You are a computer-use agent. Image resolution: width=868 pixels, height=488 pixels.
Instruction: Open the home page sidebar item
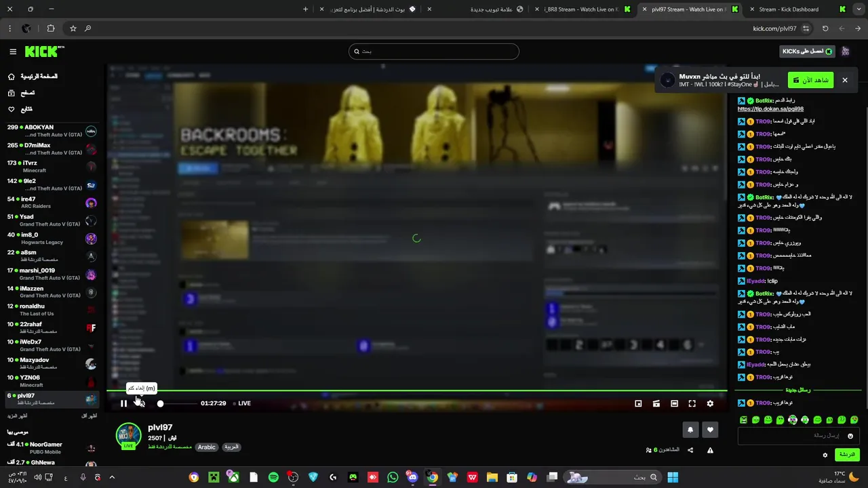click(33, 77)
